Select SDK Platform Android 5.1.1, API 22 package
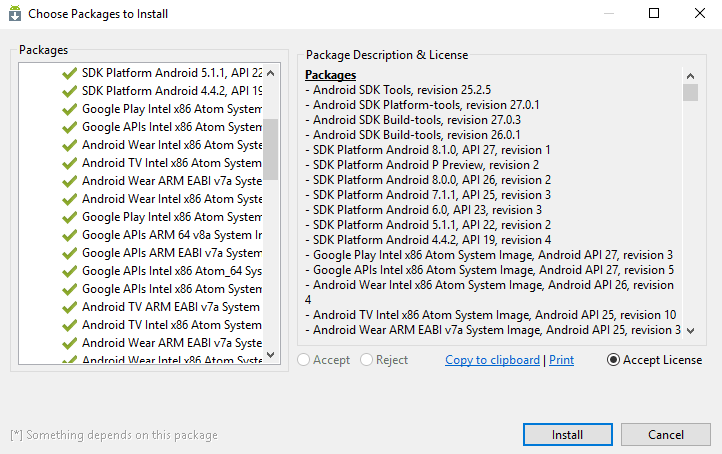722x454 pixels. 172,73
